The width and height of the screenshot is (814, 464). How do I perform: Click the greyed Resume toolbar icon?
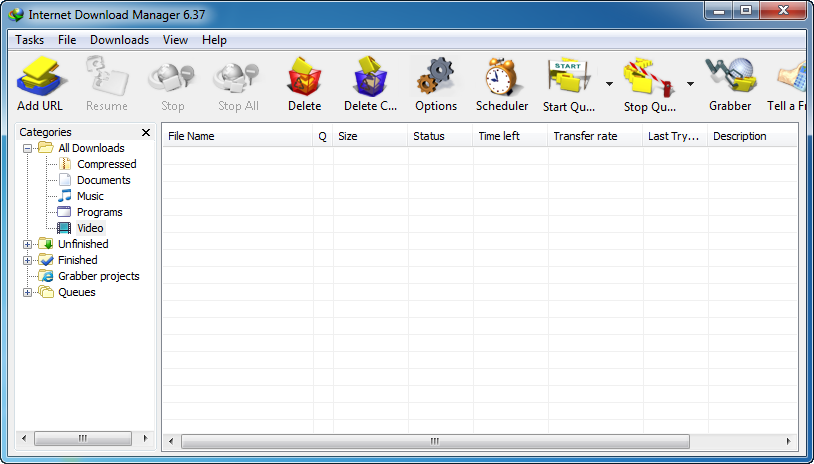tap(107, 78)
